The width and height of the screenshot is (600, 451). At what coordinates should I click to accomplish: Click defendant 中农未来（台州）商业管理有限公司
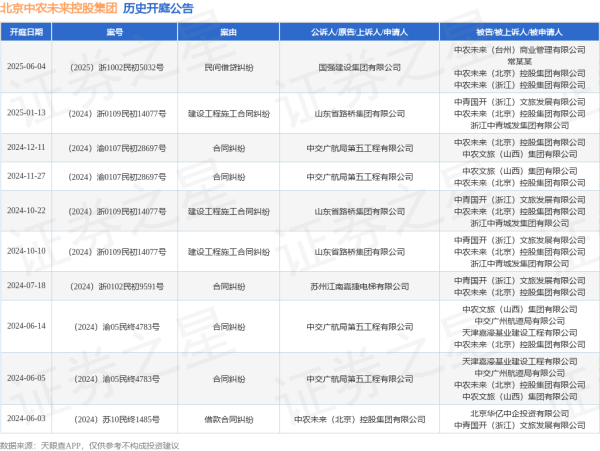[x=519, y=50]
